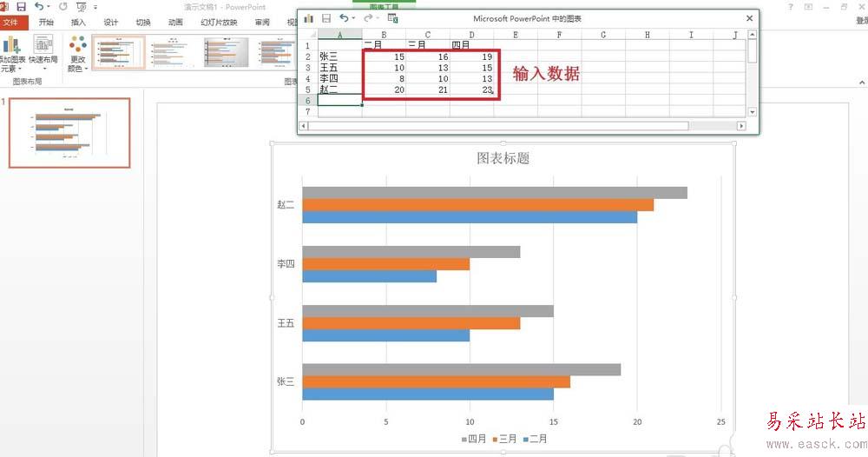This screenshot has height=457, width=868.
Task: Switch to the 开始 ribbon tab
Action: [x=46, y=23]
